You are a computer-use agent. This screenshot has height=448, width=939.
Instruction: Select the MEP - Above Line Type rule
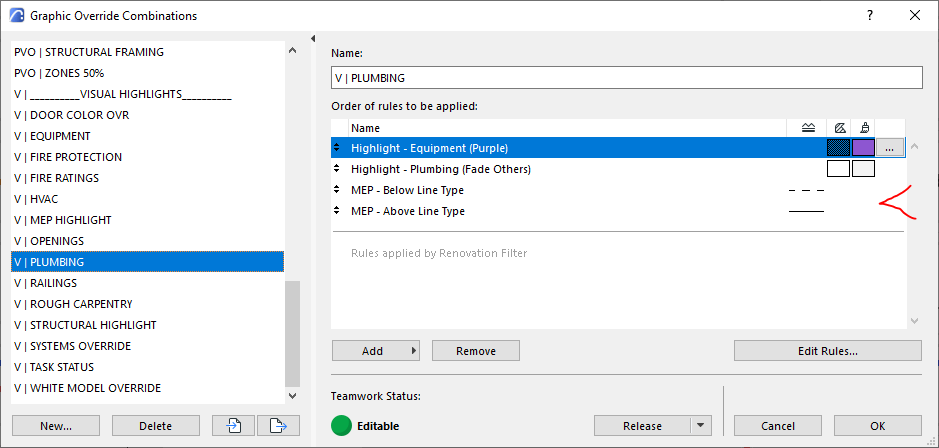coord(618,211)
